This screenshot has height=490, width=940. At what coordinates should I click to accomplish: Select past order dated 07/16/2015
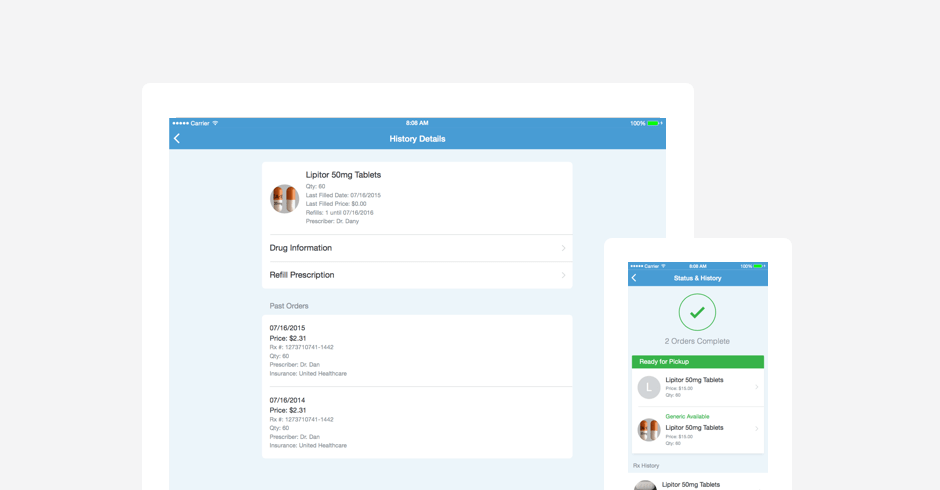coord(417,351)
